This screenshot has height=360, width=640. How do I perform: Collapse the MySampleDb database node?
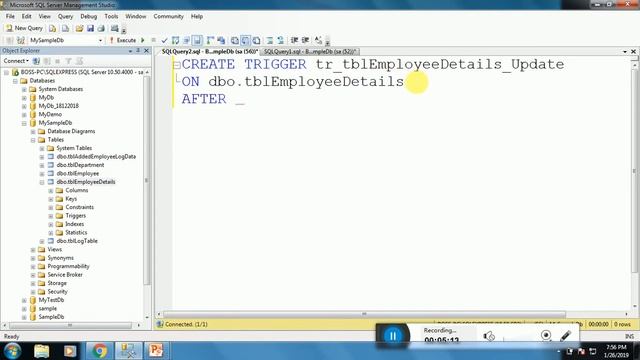coord(24,123)
